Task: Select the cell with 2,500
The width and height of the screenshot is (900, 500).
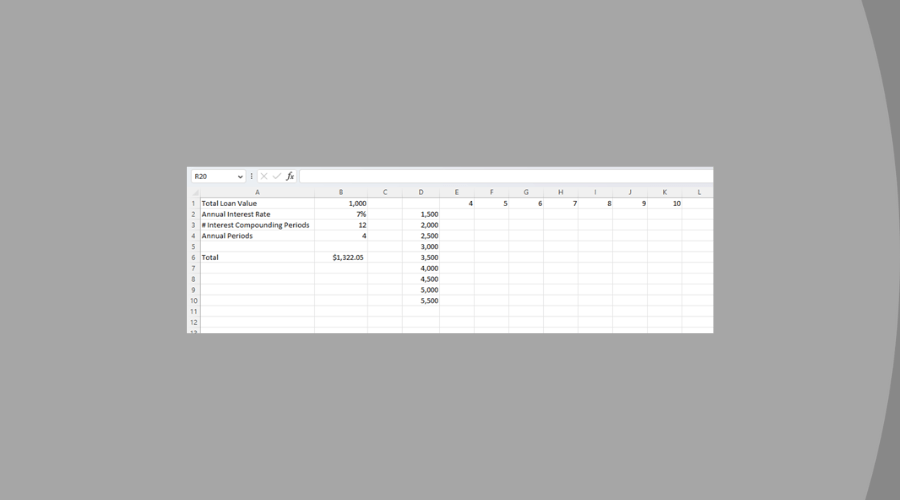Action: coord(421,236)
